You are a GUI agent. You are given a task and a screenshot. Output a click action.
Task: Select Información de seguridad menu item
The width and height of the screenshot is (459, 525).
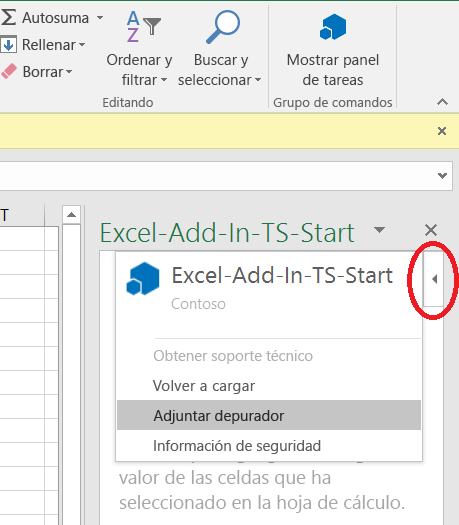tap(269, 446)
